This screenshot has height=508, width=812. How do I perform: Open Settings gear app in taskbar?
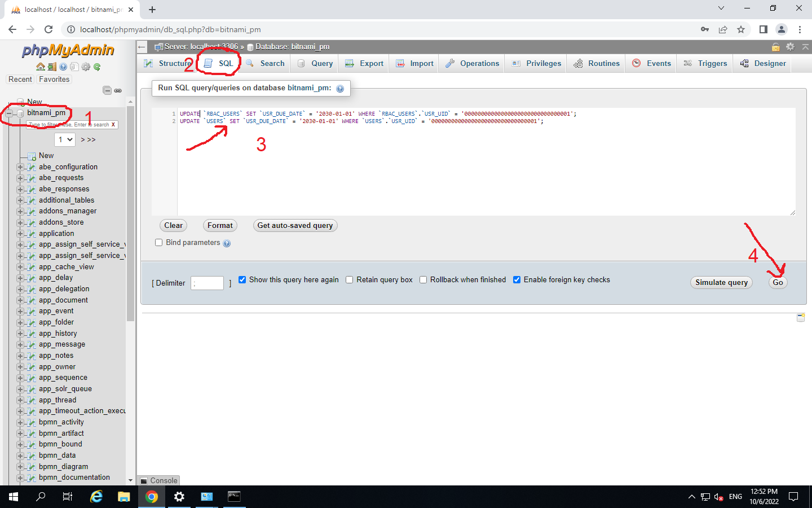pos(179,497)
